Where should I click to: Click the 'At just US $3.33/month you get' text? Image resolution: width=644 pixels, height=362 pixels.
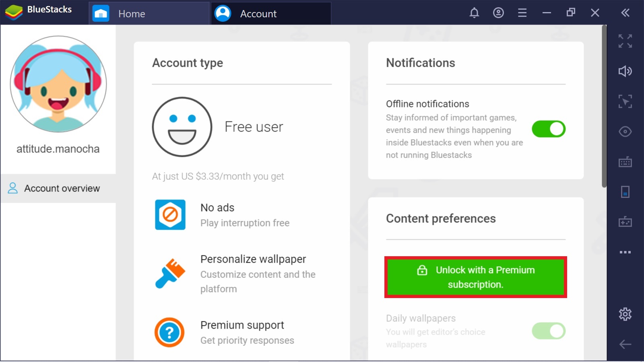tap(218, 176)
